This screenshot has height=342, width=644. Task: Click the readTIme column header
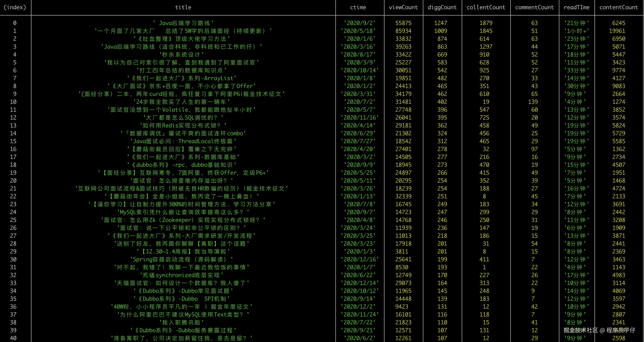click(576, 7)
